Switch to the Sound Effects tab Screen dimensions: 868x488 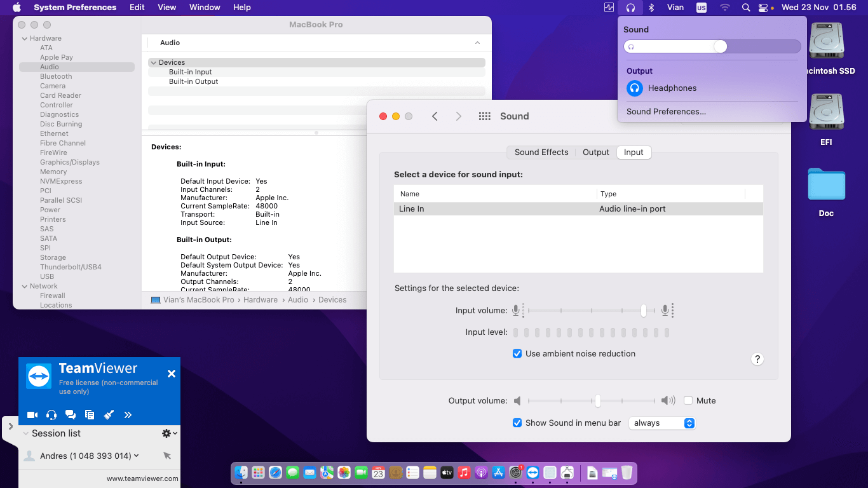(x=541, y=152)
